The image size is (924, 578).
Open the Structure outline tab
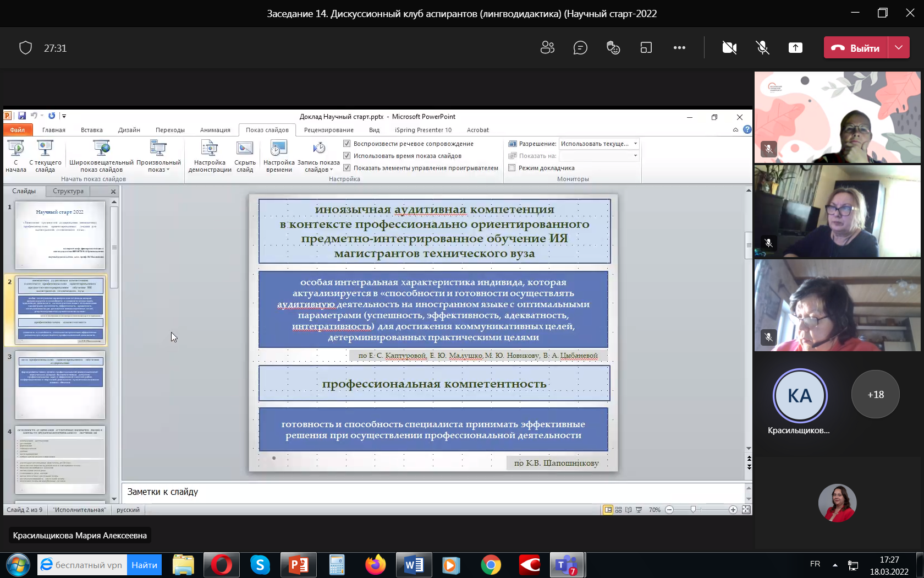68,191
